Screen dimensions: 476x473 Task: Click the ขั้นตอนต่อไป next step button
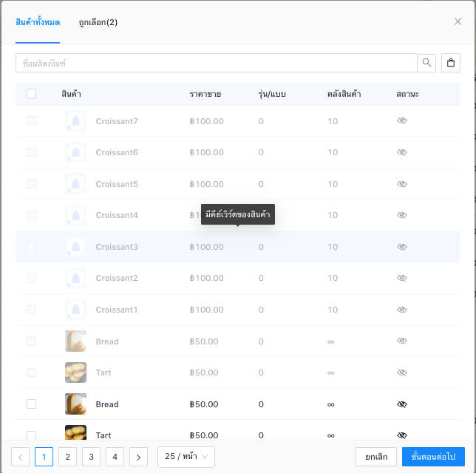[433, 457]
